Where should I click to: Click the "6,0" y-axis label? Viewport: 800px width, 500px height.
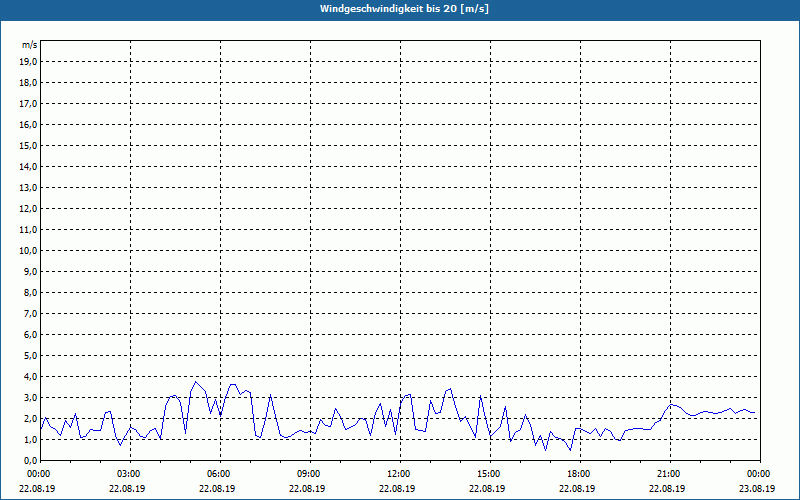pos(31,335)
